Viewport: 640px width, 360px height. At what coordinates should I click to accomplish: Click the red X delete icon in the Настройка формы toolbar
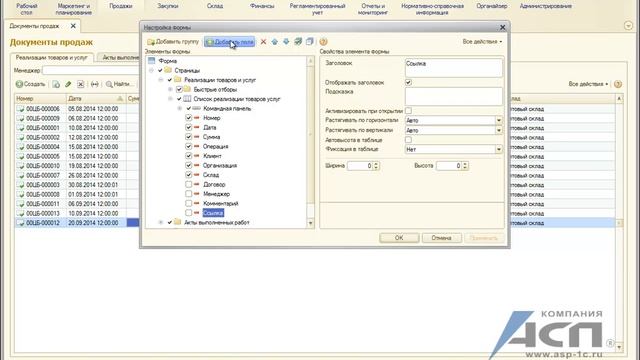[x=263, y=42]
